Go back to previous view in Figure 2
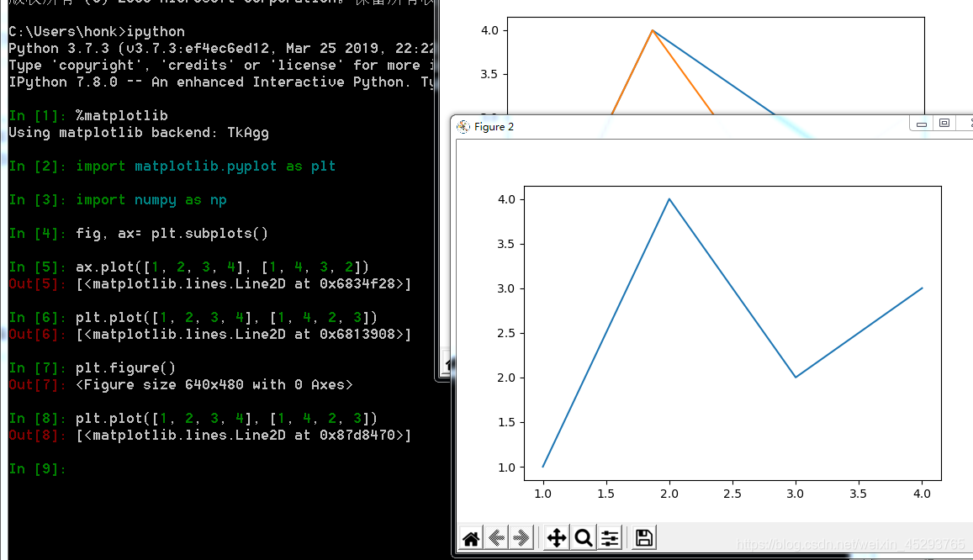Viewport: 973px width, 560px height. tap(496, 537)
